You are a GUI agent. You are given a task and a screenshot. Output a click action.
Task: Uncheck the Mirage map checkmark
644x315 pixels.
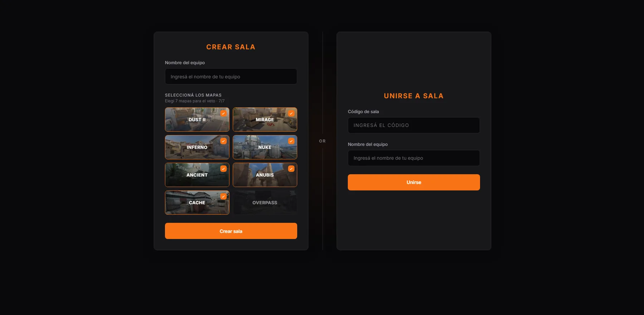coord(291,113)
